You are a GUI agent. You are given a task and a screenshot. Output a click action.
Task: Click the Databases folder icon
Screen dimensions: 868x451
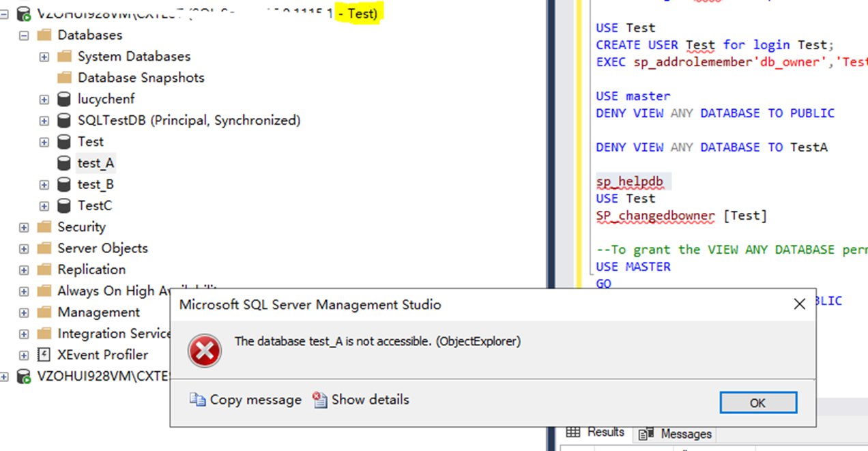(44, 35)
